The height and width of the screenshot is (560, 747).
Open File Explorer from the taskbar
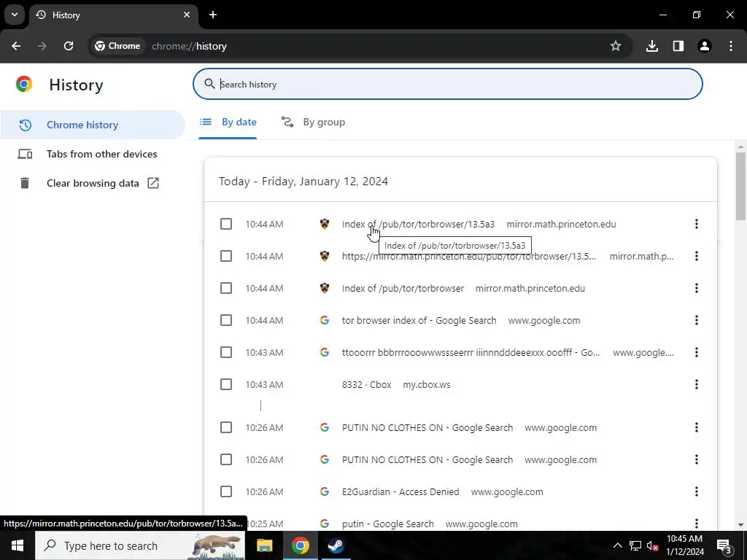point(264,545)
